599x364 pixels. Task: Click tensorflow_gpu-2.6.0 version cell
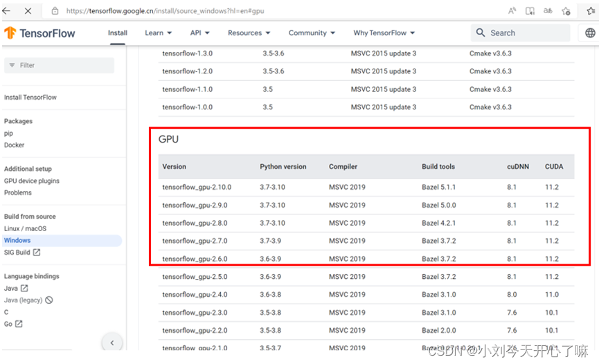tap(195, 259)
